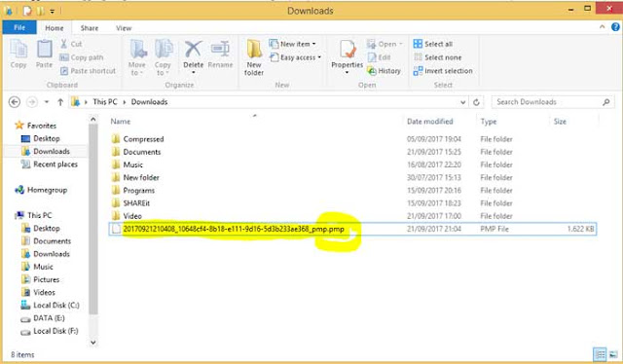Click Copy path in Clipboard group
The height and width of the screenshot is (364, 623).
click(82, 57)
